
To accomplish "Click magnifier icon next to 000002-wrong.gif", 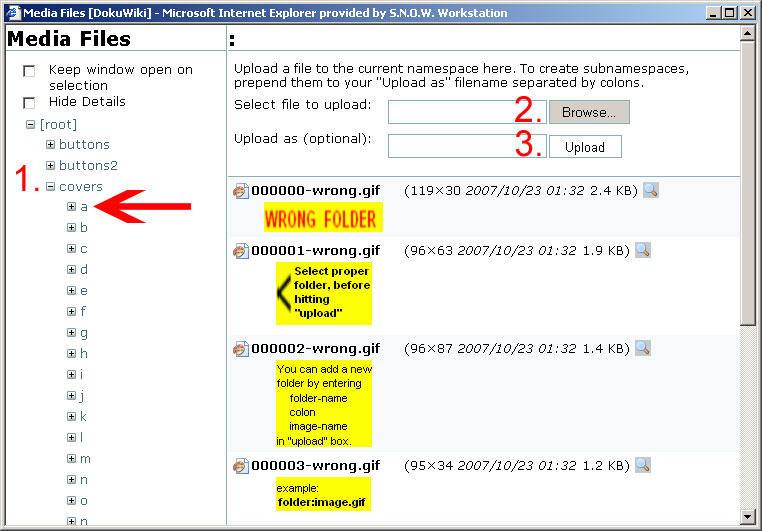I will (643, 348).
